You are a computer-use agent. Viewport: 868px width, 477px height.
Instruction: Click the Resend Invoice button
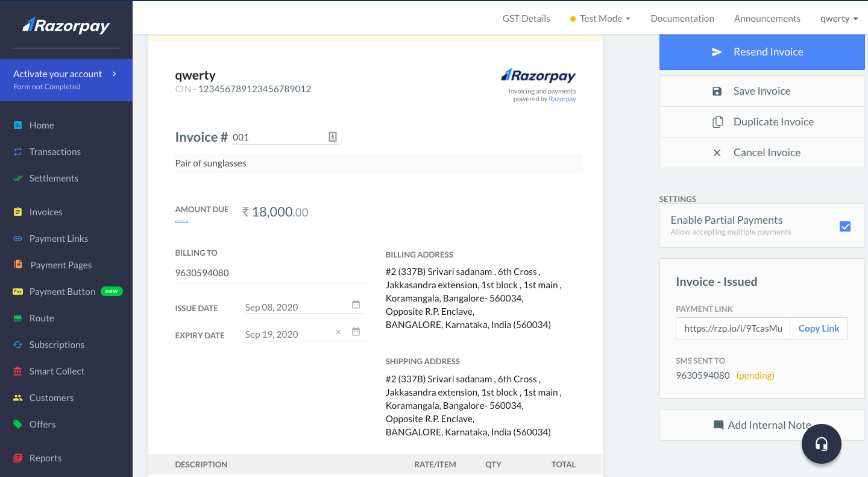click(x=762, y=52)
